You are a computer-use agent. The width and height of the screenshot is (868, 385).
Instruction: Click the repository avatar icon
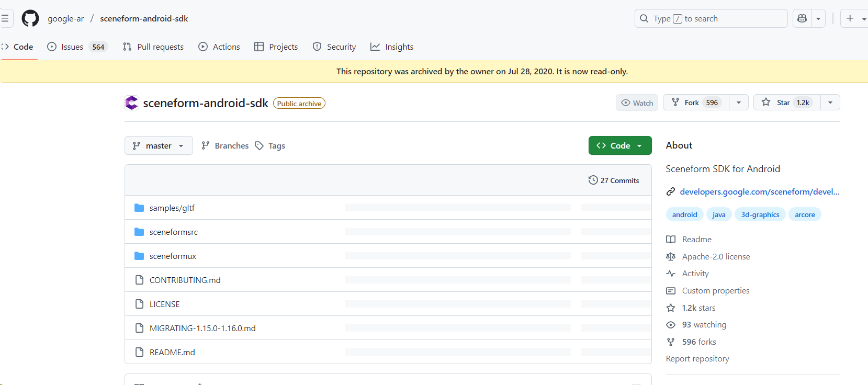point(131,103)
